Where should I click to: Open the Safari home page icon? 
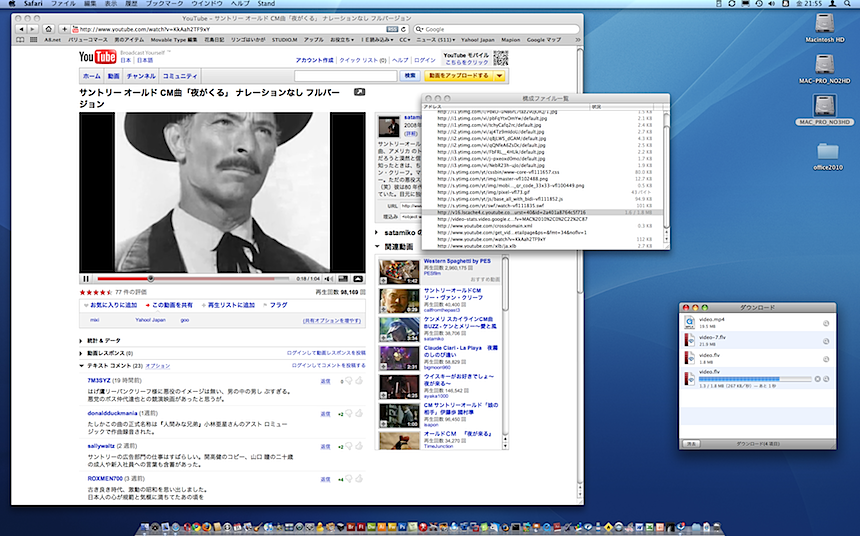point(48,29)
